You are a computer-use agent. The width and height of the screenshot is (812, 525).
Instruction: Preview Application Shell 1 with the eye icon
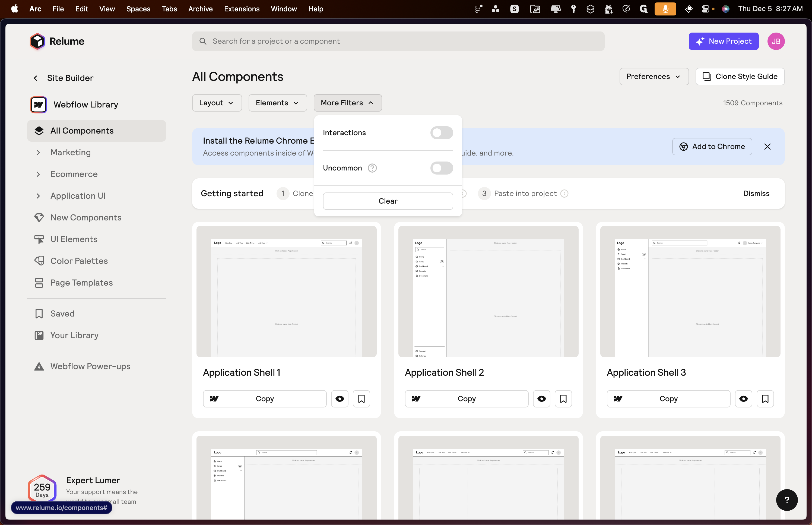coord(340,399)
